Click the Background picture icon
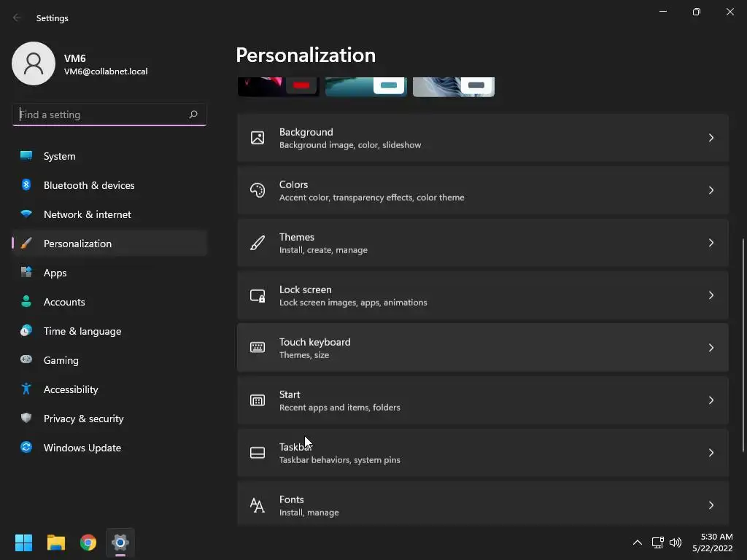This screenshot has width=747, height=560. (258, 138)
